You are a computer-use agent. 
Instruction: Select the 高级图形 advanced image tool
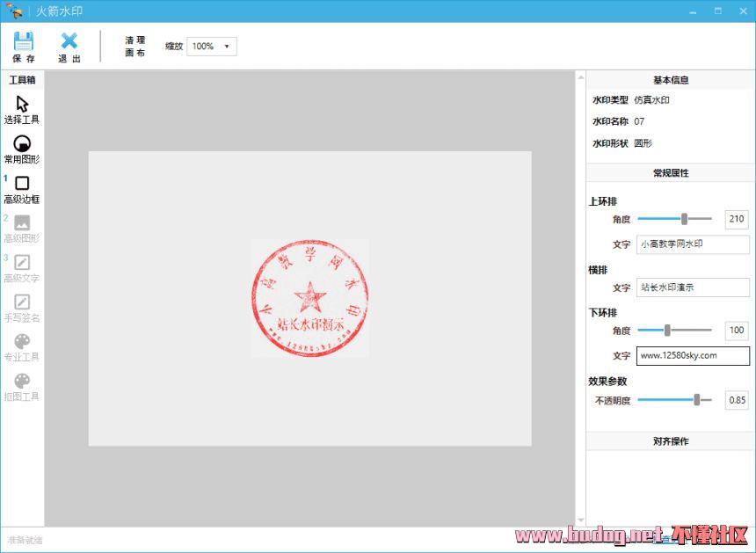pos(22,222)
